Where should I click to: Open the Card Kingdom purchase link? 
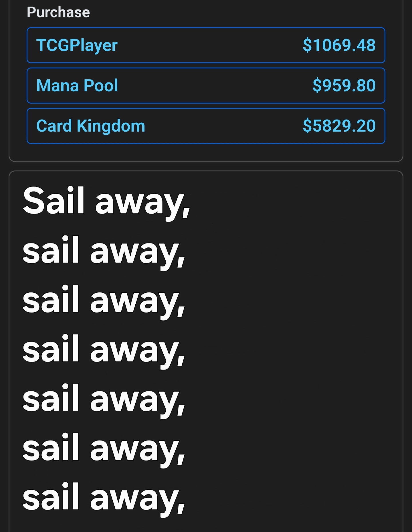pyautogui.click(x=206, y=126)
